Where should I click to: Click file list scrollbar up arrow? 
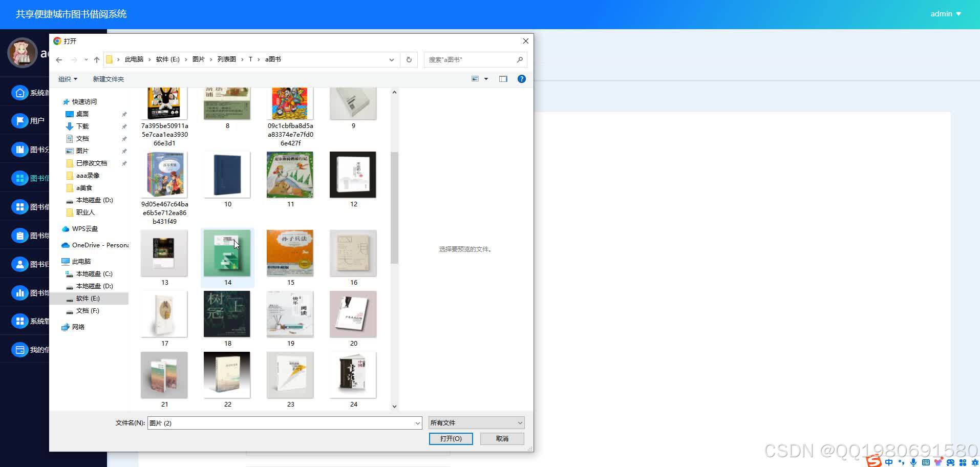coord(394,92)
